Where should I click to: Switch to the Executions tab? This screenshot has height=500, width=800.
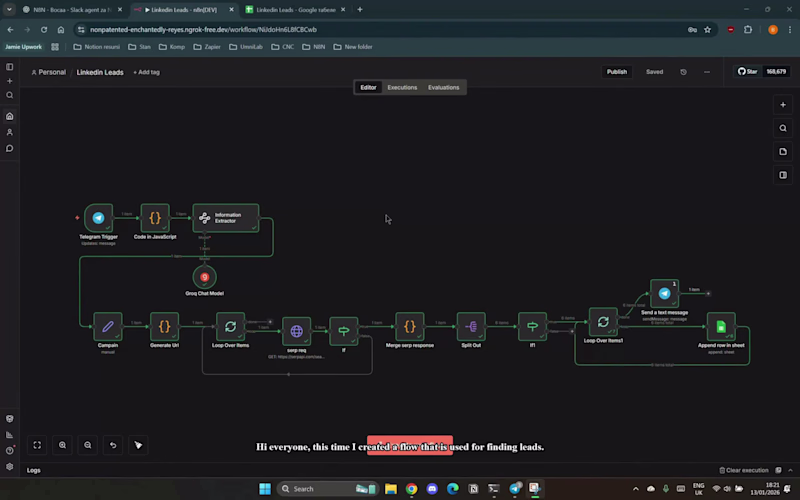click(402, 87)
